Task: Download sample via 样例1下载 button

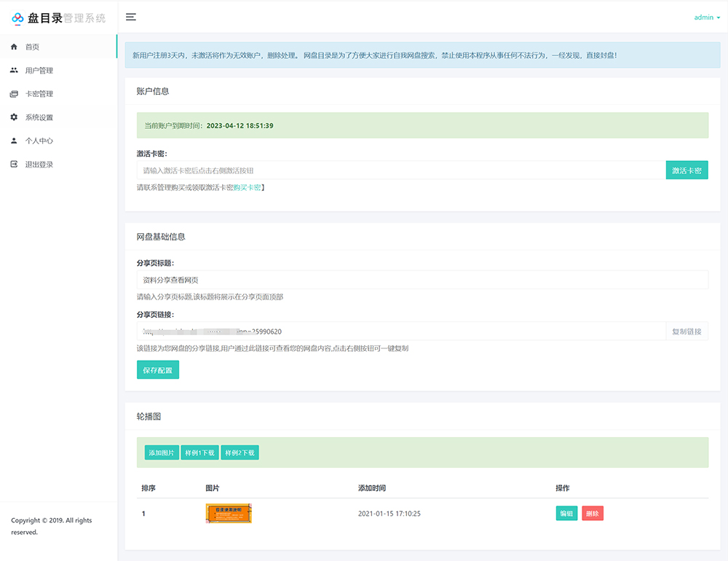Action: pos(199,452)
